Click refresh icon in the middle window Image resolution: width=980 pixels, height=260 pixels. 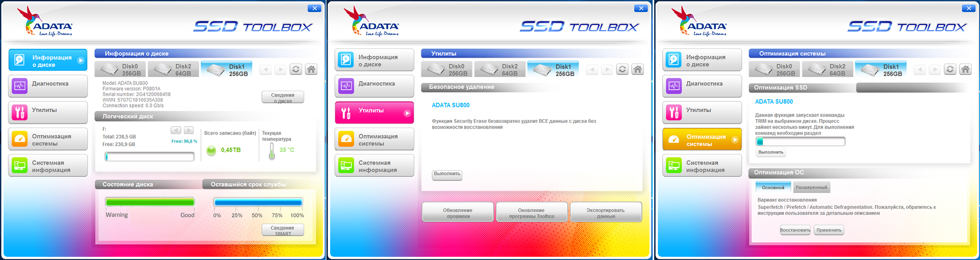622,69
